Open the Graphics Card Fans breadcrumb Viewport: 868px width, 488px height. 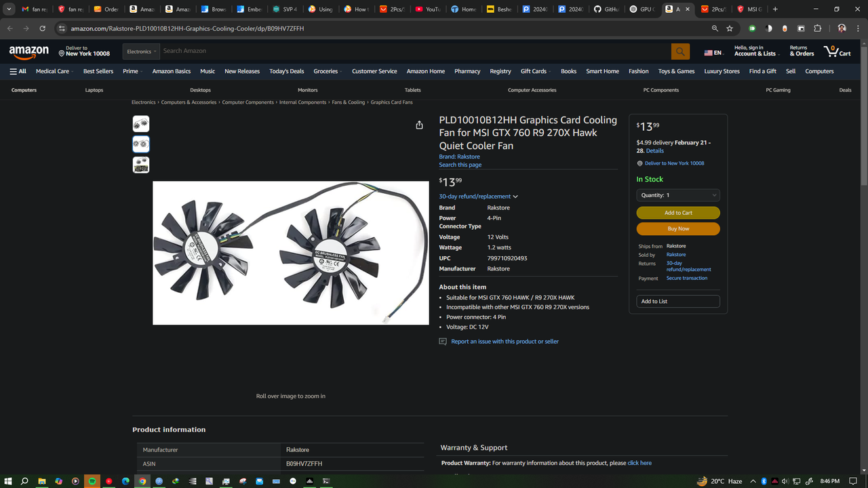[391, 102]
